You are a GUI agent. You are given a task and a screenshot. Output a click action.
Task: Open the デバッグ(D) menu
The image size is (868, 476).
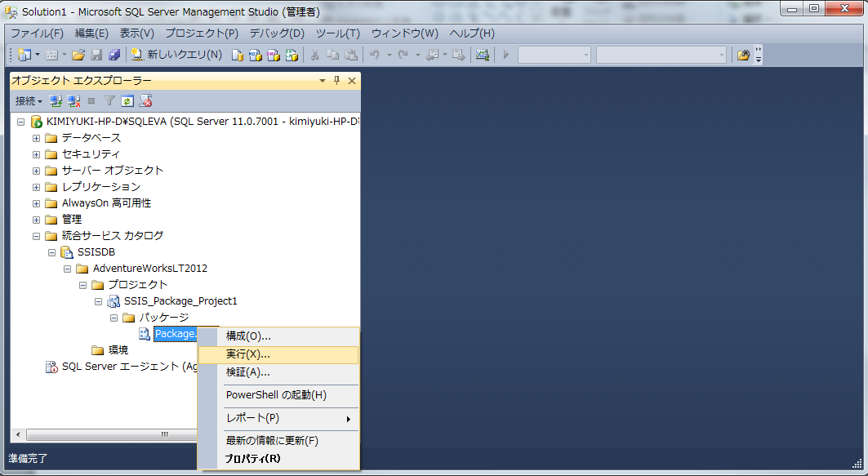point(277,33)
